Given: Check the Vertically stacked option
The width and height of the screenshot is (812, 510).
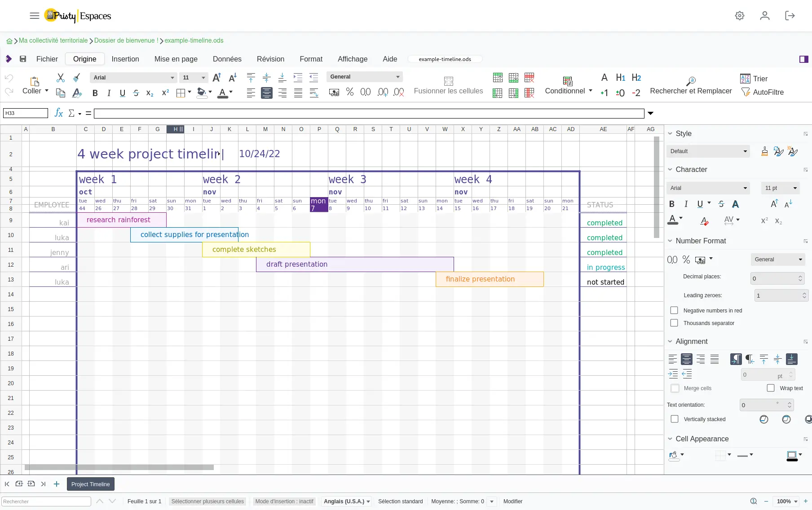Looking at the screenshot, I should click(675, 419).
